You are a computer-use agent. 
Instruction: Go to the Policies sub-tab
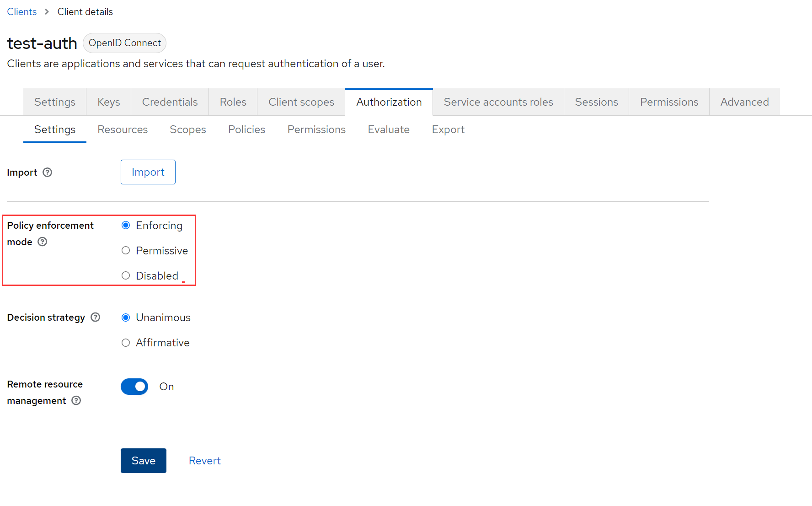tap(247, 129)
